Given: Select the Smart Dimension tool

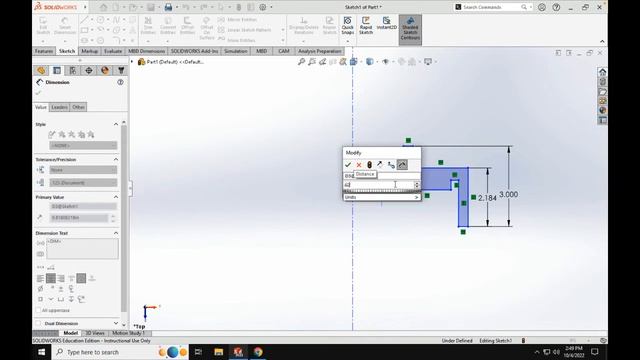Looking at the screenshot, I should (x=65, y=26).
